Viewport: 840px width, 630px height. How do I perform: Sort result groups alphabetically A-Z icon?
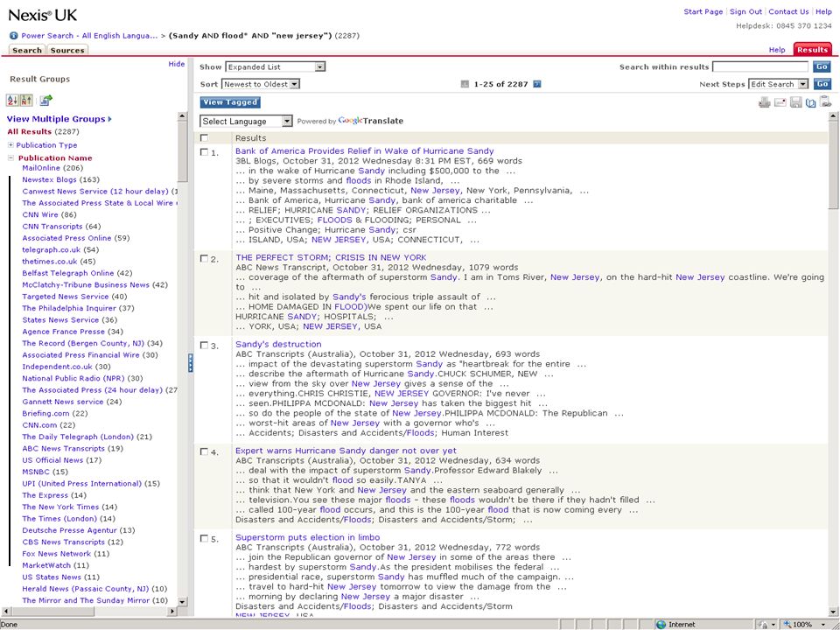(x=12, y=100)
